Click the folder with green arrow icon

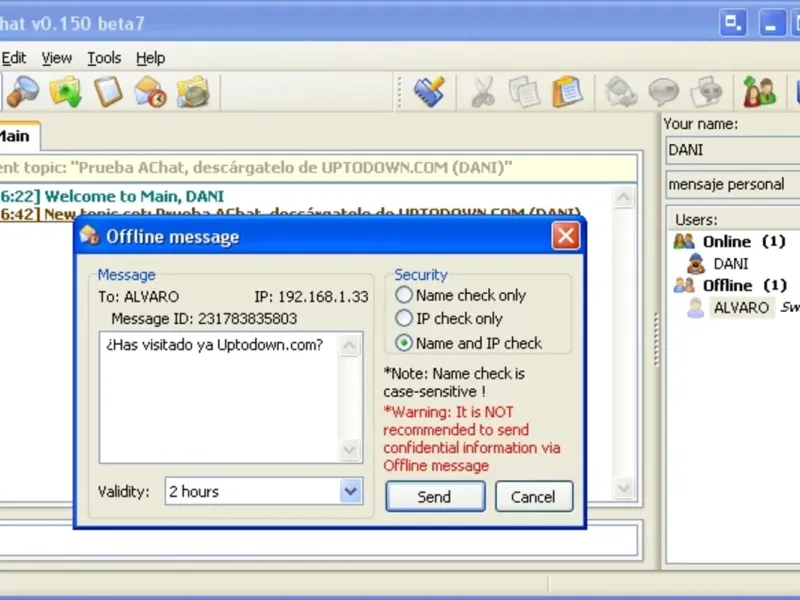click(x=65, y=92)
